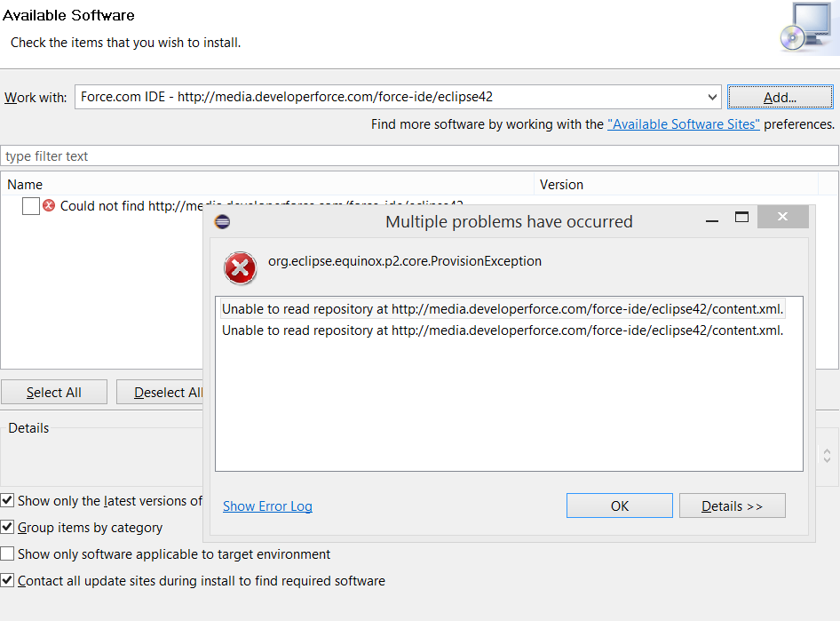Click the large red error icon for ProvisionException
This screenshot has height=621, width=840.
[x=240, y=267]
